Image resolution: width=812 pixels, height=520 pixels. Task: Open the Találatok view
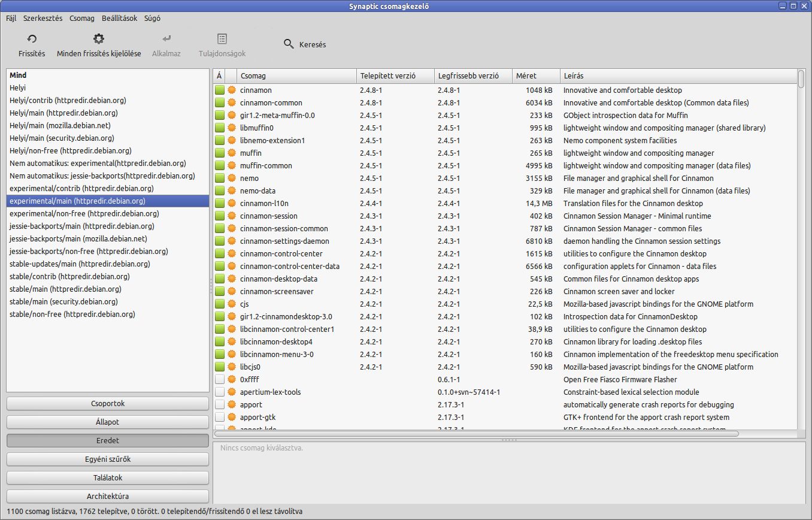[x=108, y=478]
